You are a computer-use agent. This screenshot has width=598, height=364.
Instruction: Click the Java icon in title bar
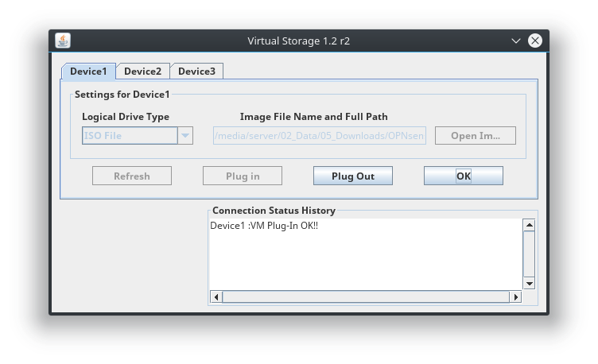[x=63, y=41]
